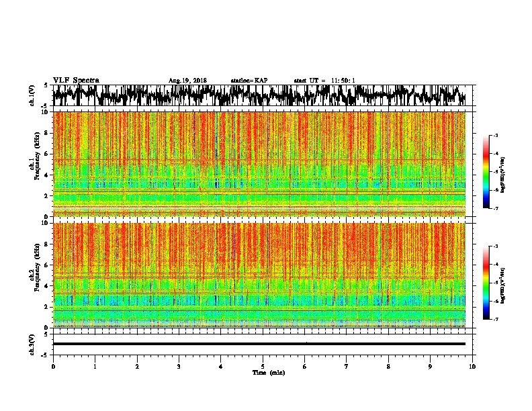Click the "log(PSD)" label of the ch.1 colorbar
The height and width of the screenshot is (411, 532).
coord(502,175)
